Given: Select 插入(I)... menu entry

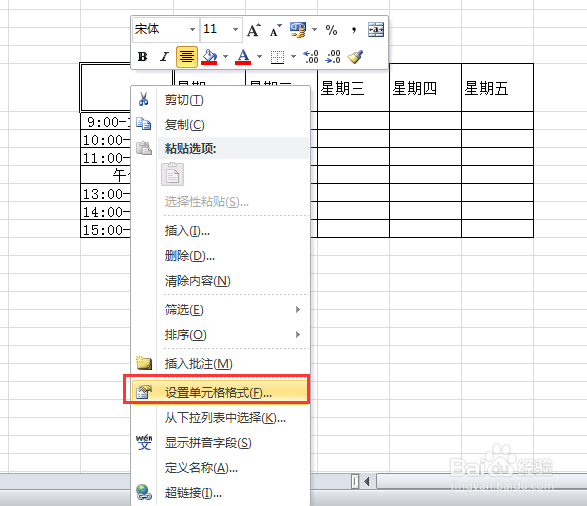Looking at the screenshot, I should point(220,231).
